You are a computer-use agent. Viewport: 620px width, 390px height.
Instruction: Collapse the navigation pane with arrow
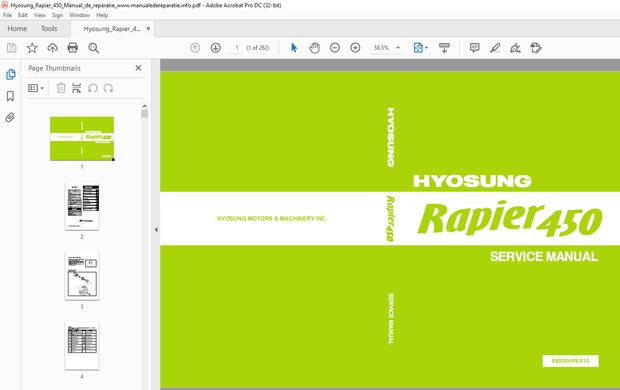156,229
